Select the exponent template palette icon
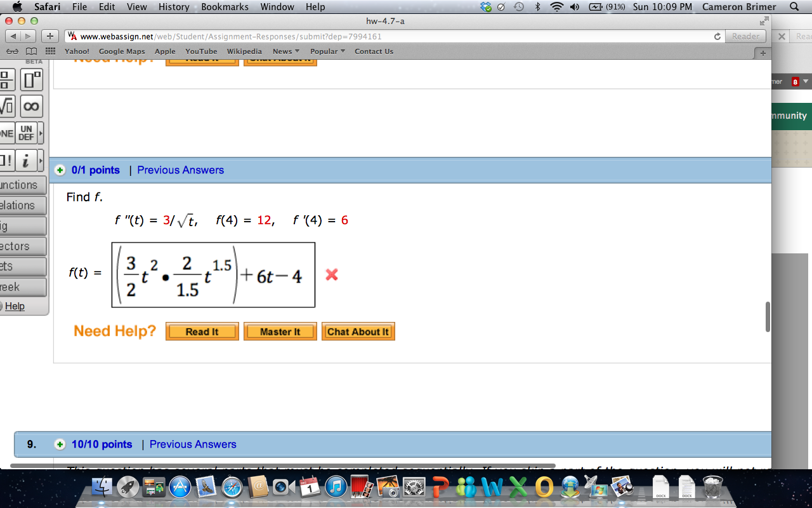 [x=30, y=78]
